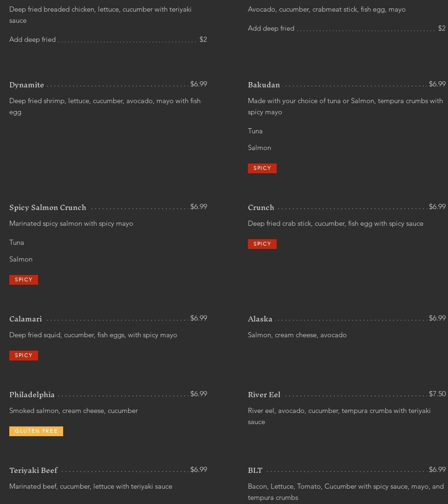This screenshot has width=448, height=504.
Task: Open the Philadelphia roll item
Action: 32,395
